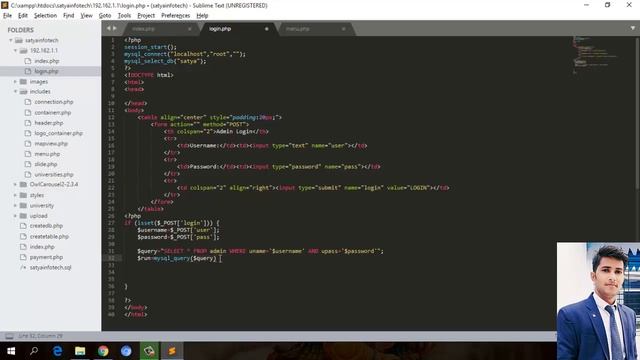This screenshot has width=640, height=360.
Task: Click the unsaved dot on login.php tab
Action: [x=267, y=29]
